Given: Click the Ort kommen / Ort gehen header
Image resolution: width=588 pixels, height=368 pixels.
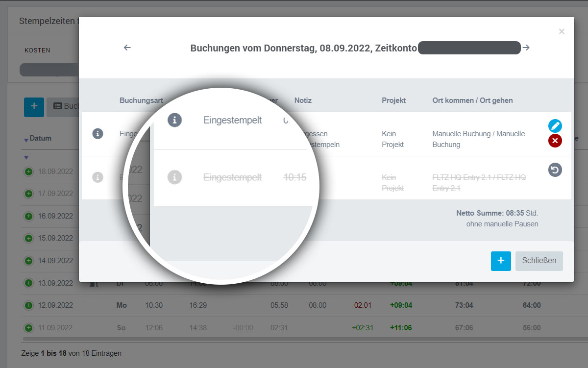Looking at the screenshot, I should [473, 100].
